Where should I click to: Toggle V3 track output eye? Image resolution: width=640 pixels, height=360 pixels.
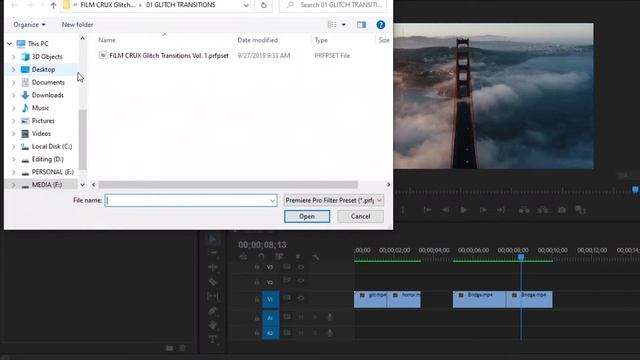coord(301,267)
